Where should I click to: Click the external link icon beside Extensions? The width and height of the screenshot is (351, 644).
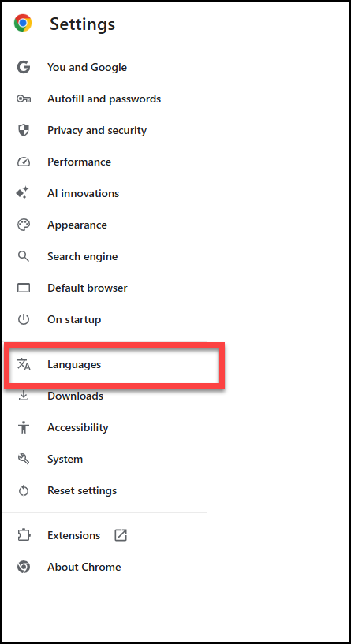click(x=121, y=534)
